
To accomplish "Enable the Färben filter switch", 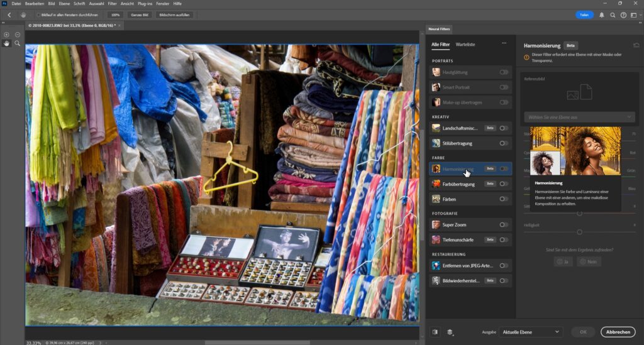I will click(x=504, y=199).
